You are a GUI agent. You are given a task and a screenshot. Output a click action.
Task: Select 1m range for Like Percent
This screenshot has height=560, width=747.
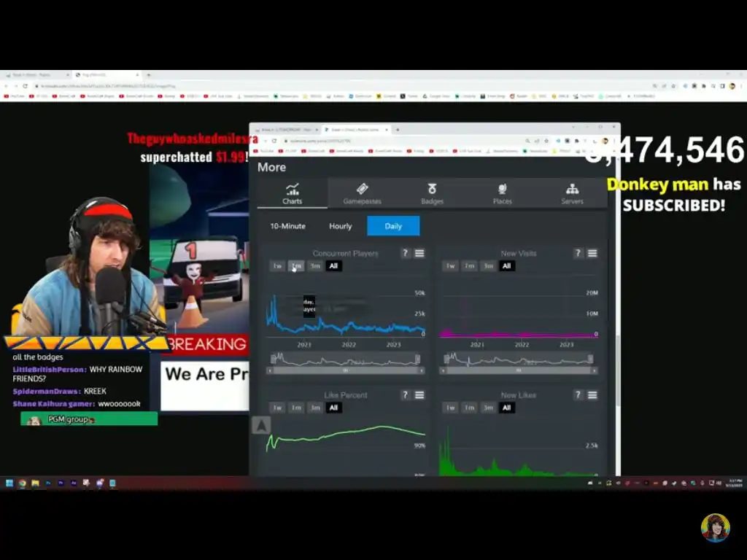click(x=296, y=408)
